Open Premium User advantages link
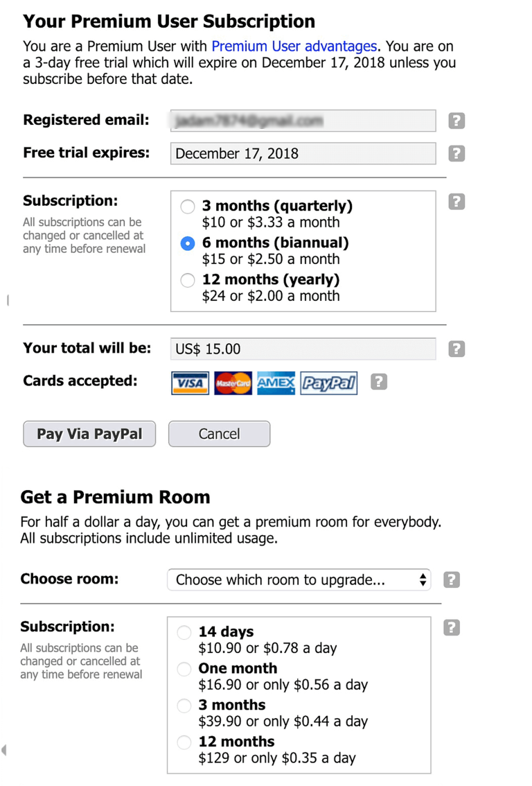This screenshot has width=532, height=786. [x=294, y=46]
